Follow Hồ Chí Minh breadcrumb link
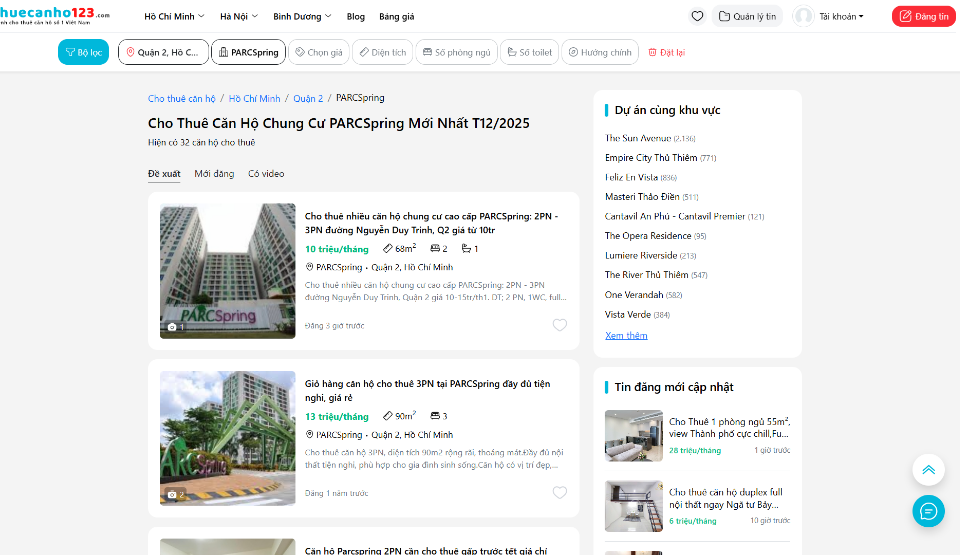Screen dimensions: 960x555 pos(254,98)
